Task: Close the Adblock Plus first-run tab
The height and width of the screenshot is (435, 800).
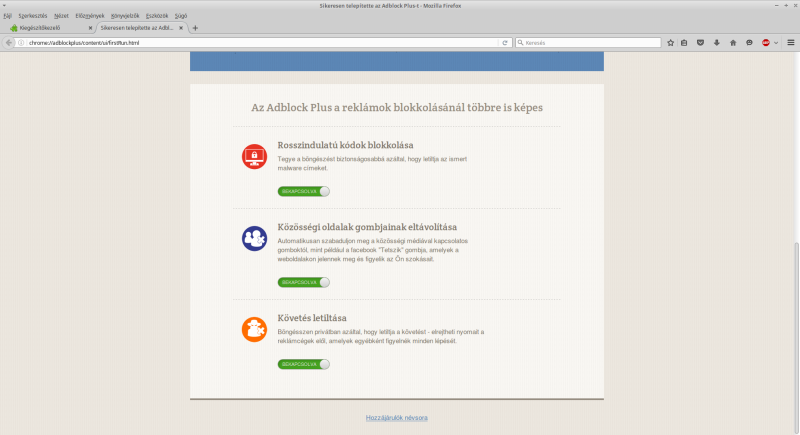Action: 181,28
